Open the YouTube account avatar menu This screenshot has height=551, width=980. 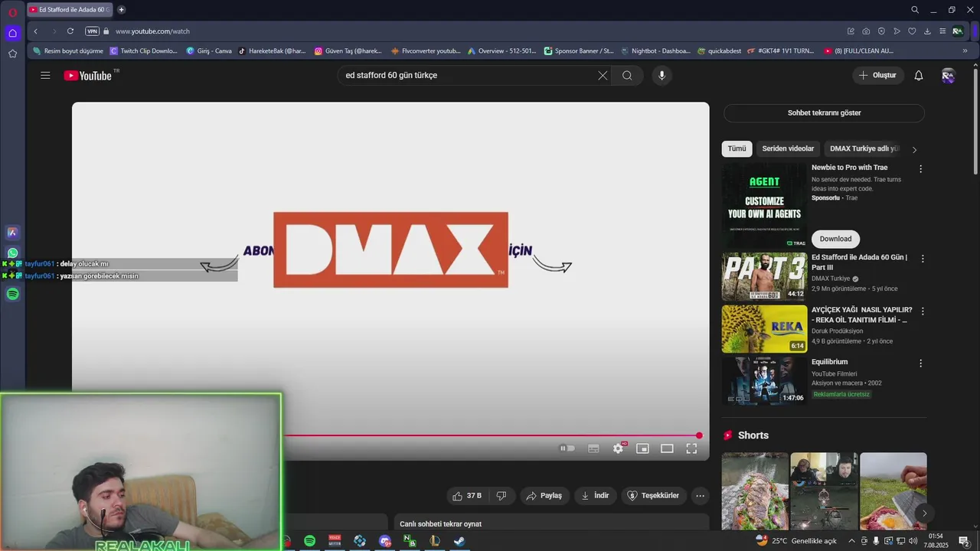point(948,75)
